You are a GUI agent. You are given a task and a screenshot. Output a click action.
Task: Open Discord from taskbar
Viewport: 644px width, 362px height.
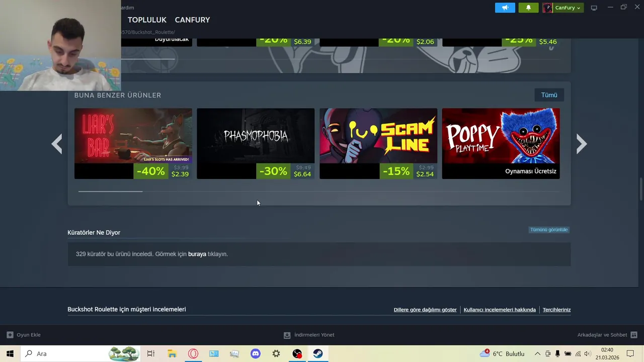[x=256, y=353]
